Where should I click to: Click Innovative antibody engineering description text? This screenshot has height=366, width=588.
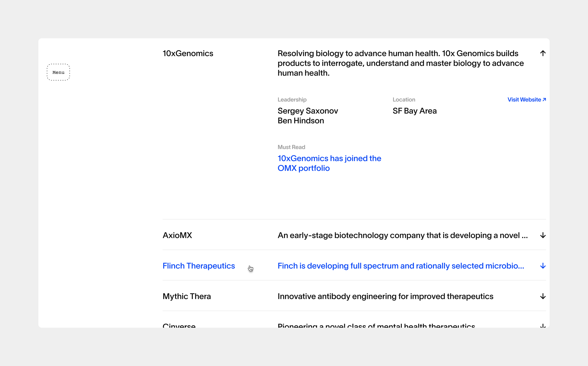[385, 296]
